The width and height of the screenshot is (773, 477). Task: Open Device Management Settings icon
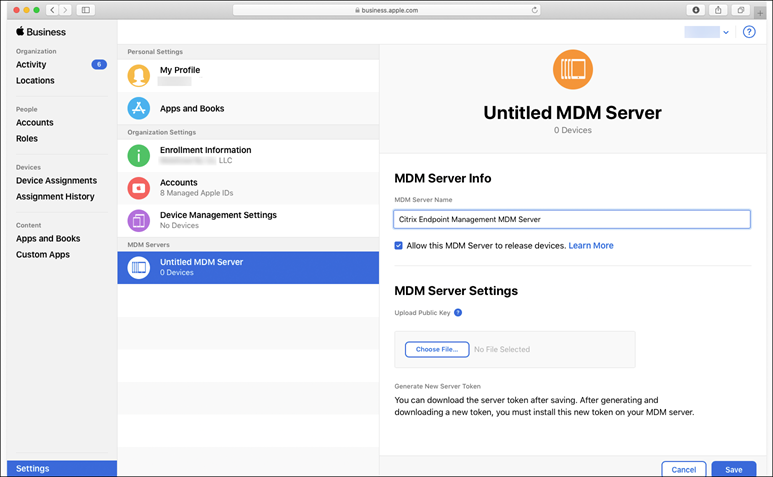pyautogui.click(x=139, y=220)
